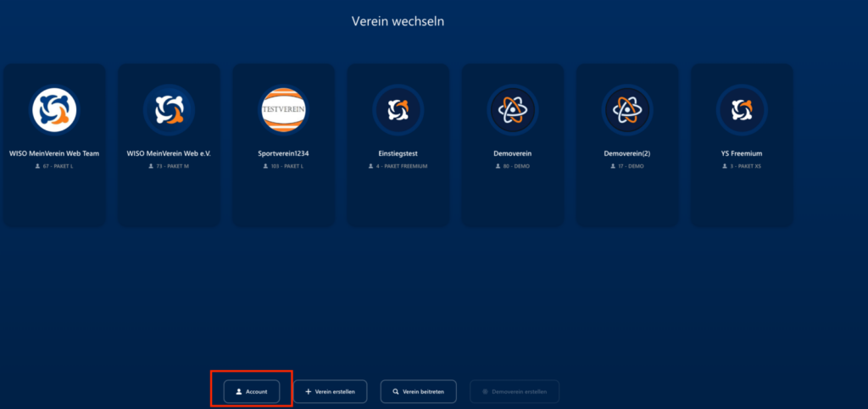The height and width of the screenshot is (409, 868).
Task: Click the text 80 - DEMO
Action: tap(516, 166)
